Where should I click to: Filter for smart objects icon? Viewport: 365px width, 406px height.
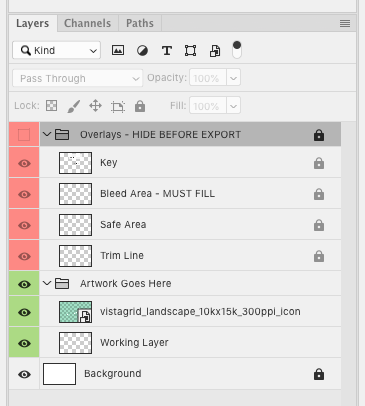point(215,51)
